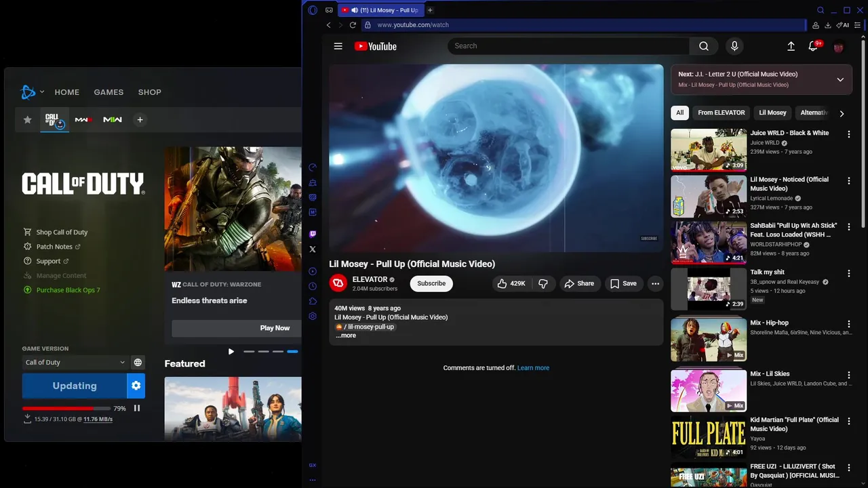868x488 pixels.
Task: Open options for Talk my shit video
Action: (848, 273)
